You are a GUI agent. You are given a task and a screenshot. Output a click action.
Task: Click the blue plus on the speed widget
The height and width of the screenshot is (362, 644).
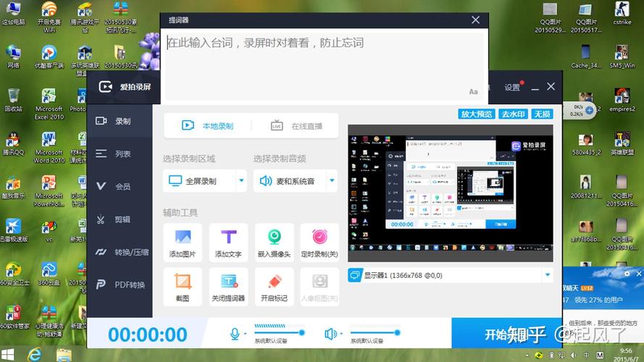589,110
